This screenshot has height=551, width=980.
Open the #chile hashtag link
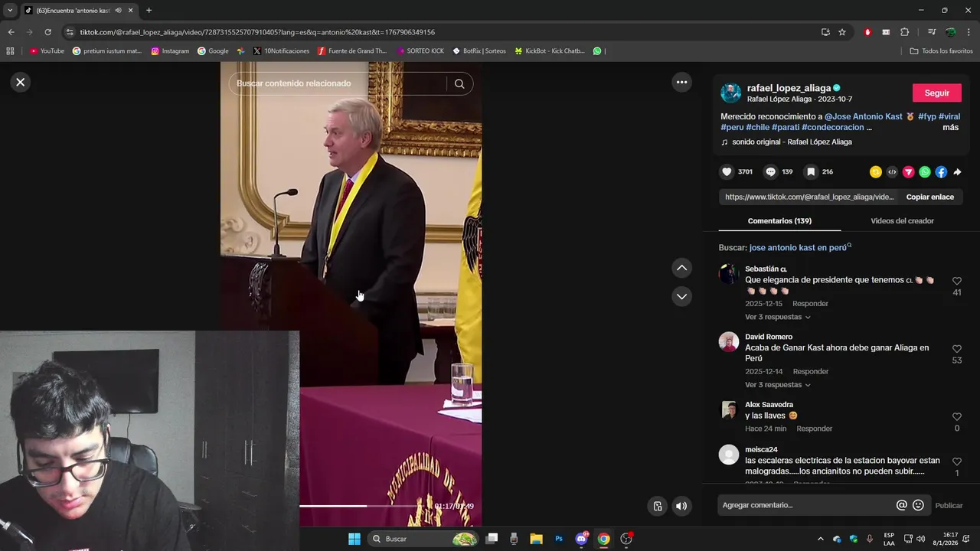(757, 128)
